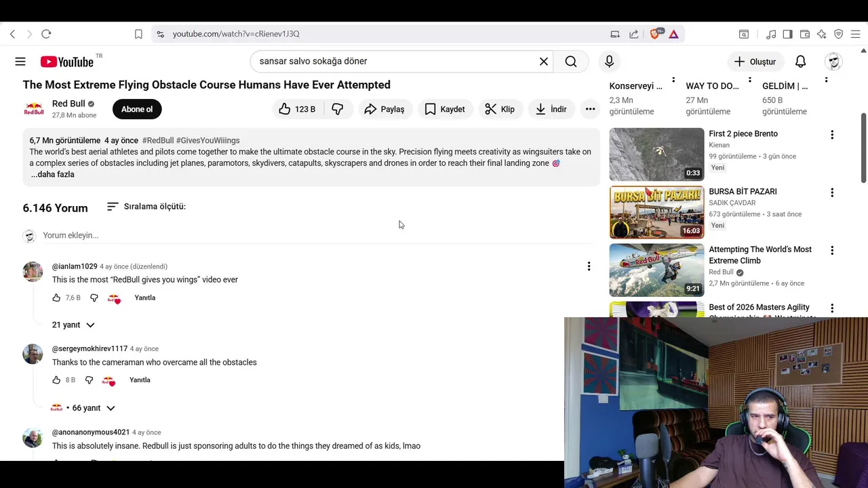Screen dimensions: 868x488
Task: Open the account avatar menu
Action: [x=833, y=62]
